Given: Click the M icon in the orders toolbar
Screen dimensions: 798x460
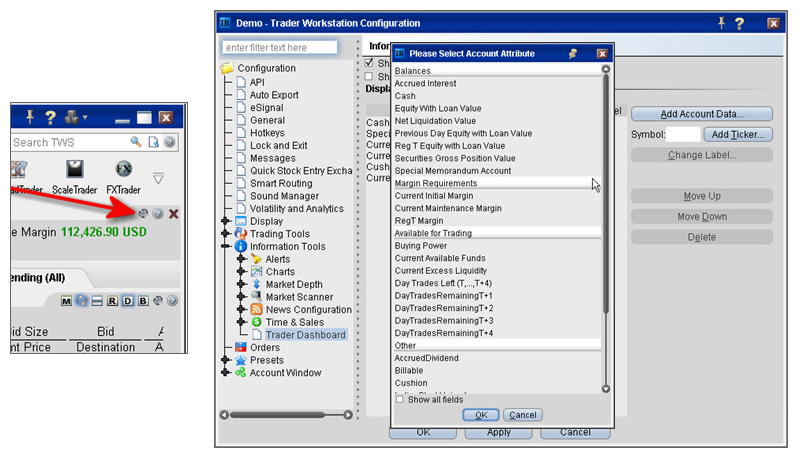Looking at the screenshot, I should 66,301.
